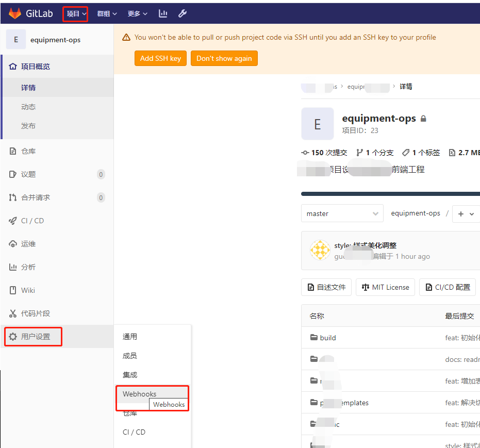
Task: Open the 运维 operations section
Action: click(12, 243)
